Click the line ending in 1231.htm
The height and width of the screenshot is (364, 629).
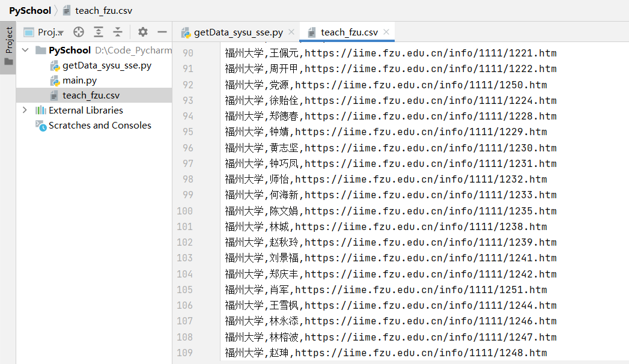390,163
